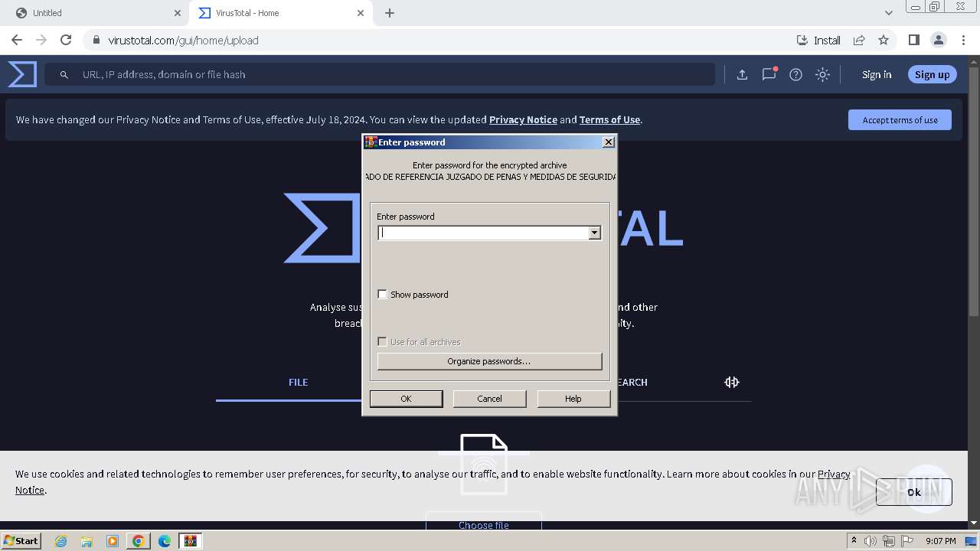Click the Chrome taskbar icon
The width and height of the screenshot is (980, 551).
pos(139,541)
